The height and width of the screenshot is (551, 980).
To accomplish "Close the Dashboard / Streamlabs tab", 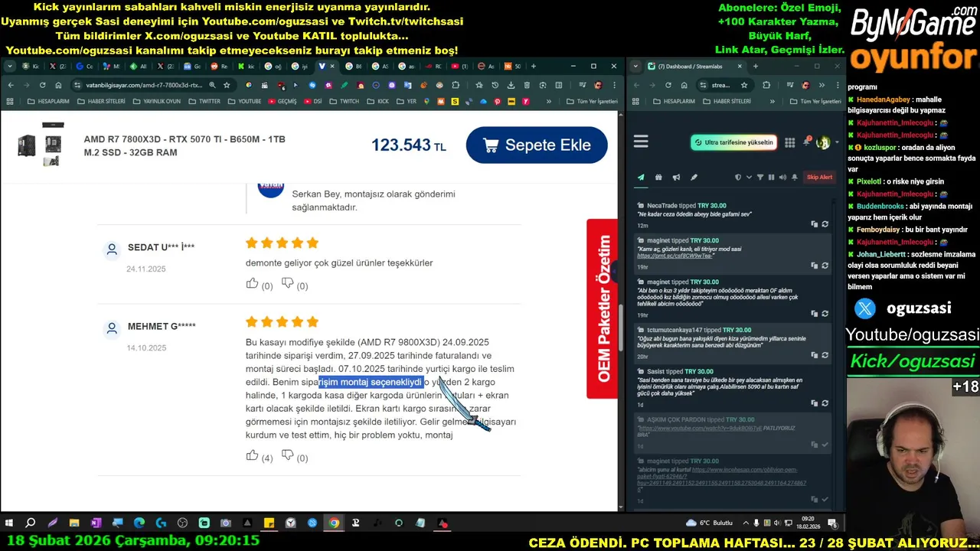I will (x=740, y=66).
